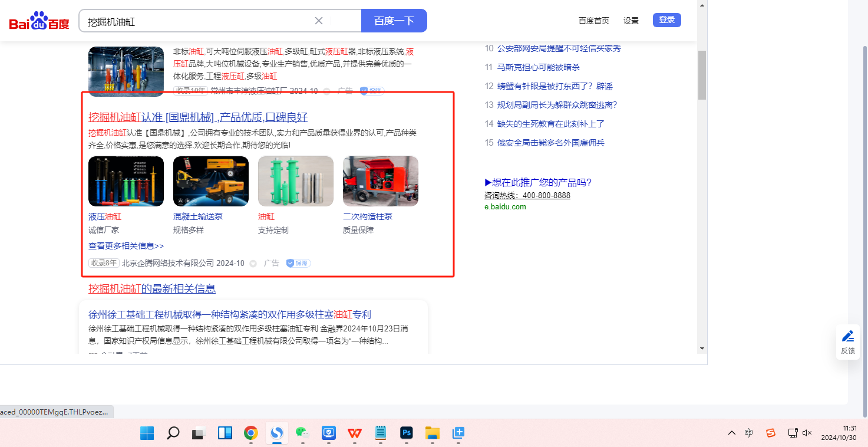Open the 二次构造柱泵 product thumbnail
Image resolution: width=868 pixels, height=447 pixels.
click(x=381, y=181)
